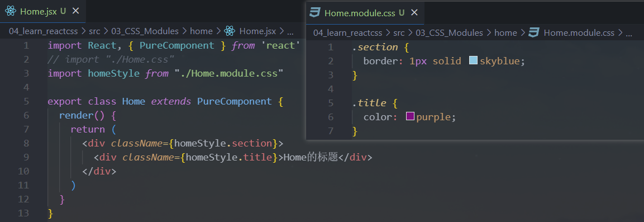Close the Home.module.css tab
This screenshot has height=222, width=644.
(414, 13)
